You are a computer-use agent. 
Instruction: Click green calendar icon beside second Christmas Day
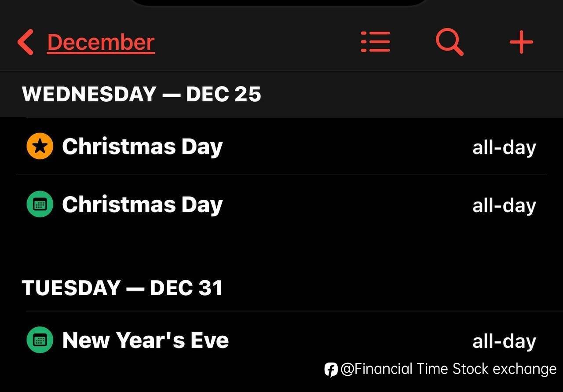(40, 205)
